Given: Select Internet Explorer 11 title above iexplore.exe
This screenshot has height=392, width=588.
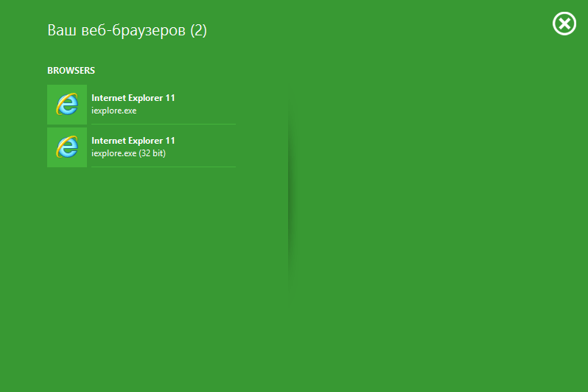Looking at the screenshot, I should pos(133,98).
